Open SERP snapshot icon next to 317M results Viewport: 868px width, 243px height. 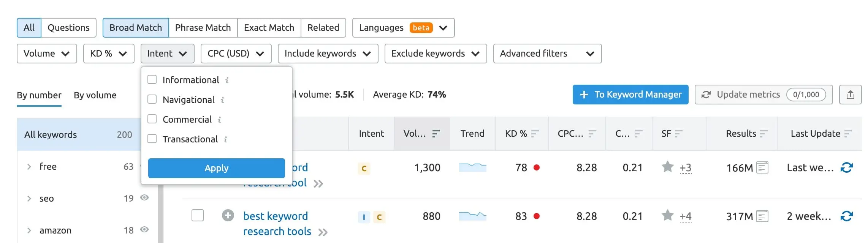pyautogui.click(x=762, y=216)
